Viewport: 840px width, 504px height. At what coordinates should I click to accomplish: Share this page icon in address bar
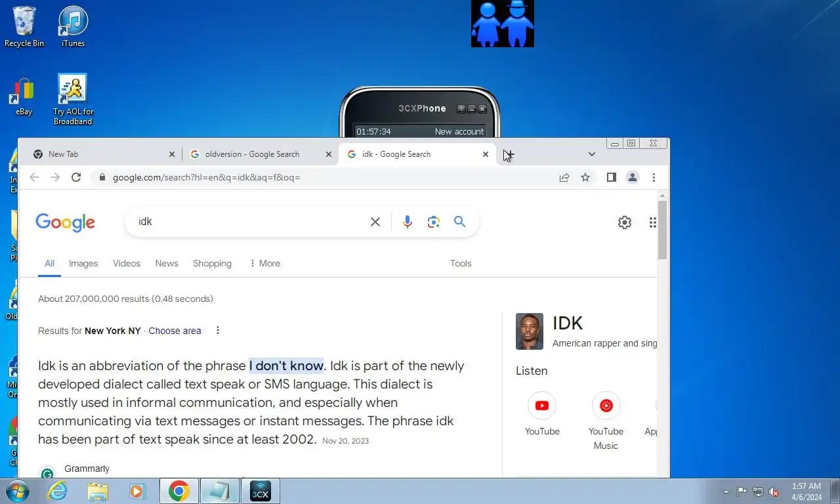pyautogui.click(x=564, y=177)
